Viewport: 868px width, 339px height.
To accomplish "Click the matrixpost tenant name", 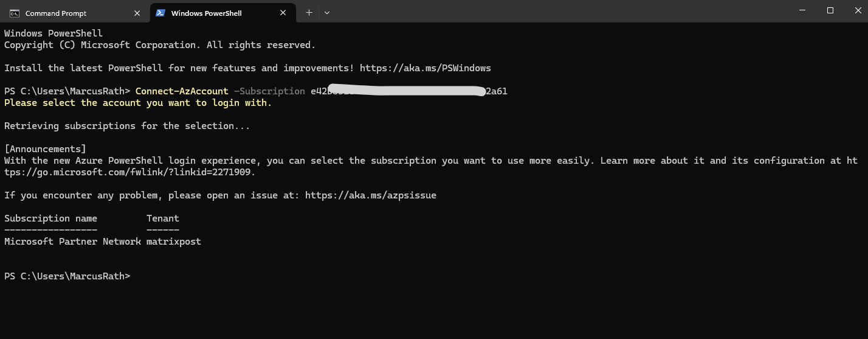I will [x=174, y=242].
